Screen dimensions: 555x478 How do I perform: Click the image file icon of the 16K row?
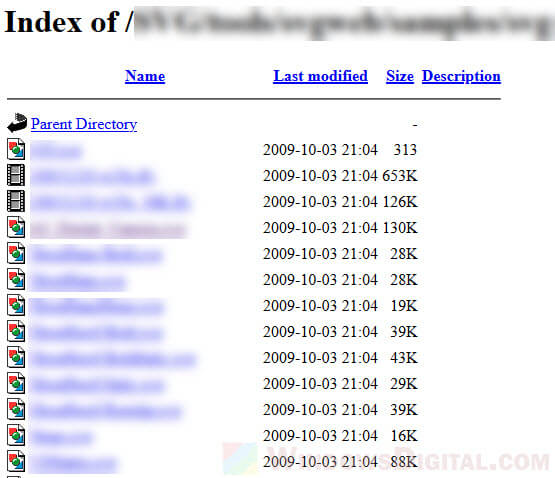point(16,435)
